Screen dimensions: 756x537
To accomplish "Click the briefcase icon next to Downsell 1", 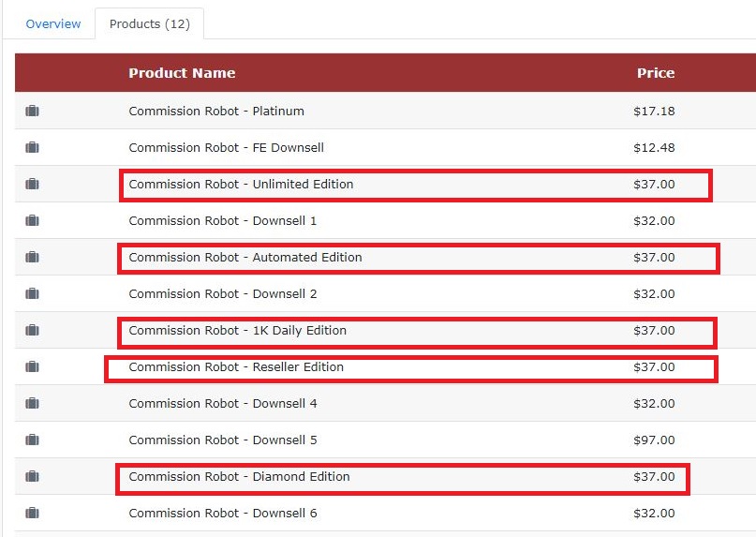I will pyautogui.click(x=32, y=220).
